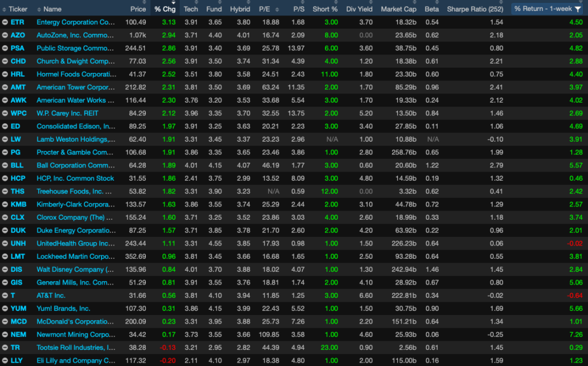Sort by the % Chg column

coord(165,9)
